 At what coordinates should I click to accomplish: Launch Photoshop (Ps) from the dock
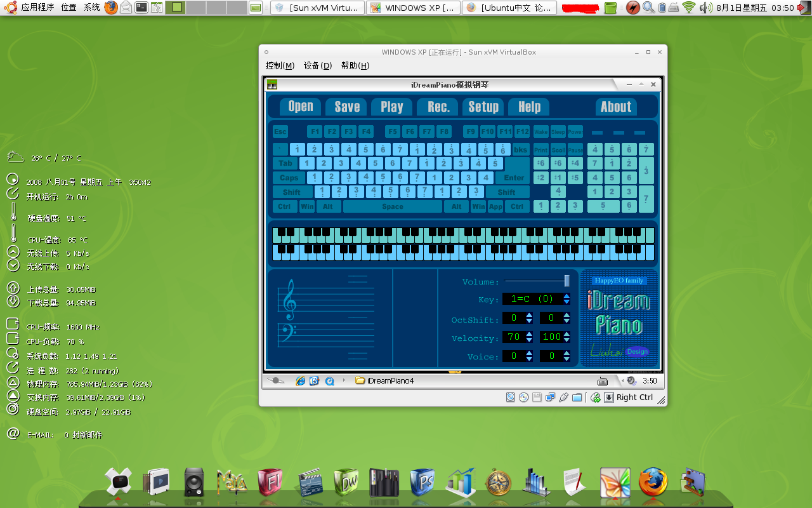[x=422, y=483]
